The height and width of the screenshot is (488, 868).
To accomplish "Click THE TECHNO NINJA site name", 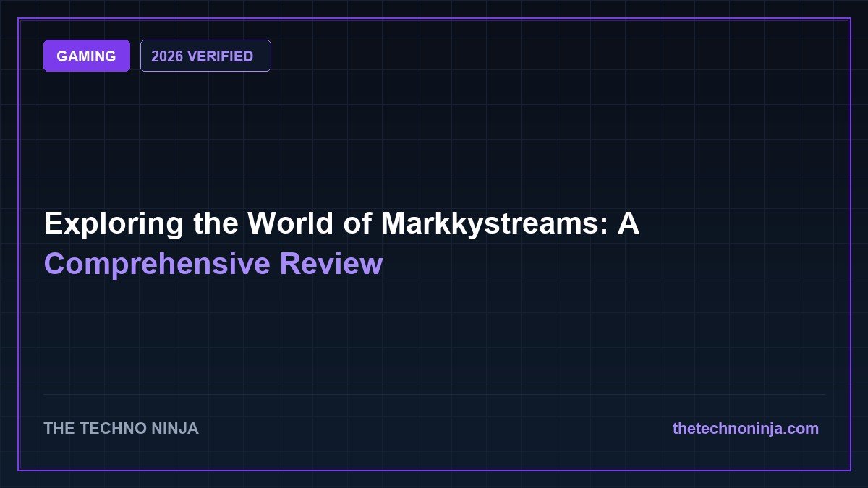I will point(121,428).
